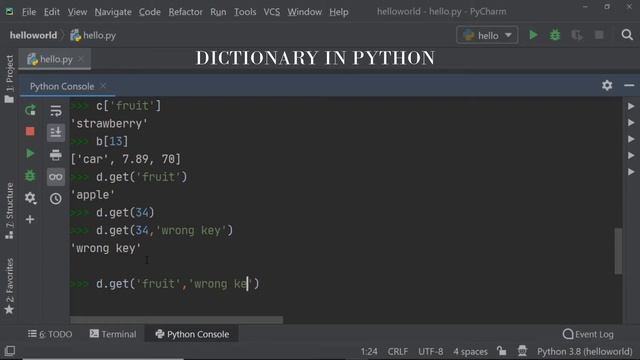
Task: Close the hello.py editor tab
Action: click(81, 59)
